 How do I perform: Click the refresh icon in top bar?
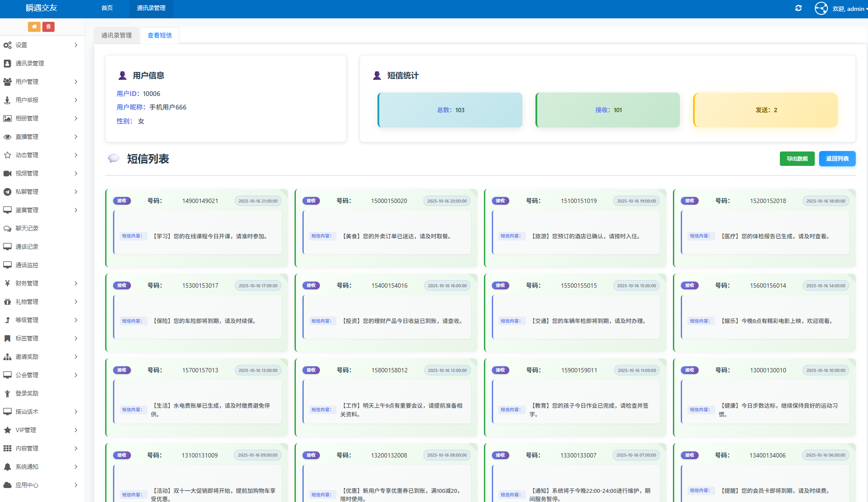pyautogui.click(x=798, y=8)
